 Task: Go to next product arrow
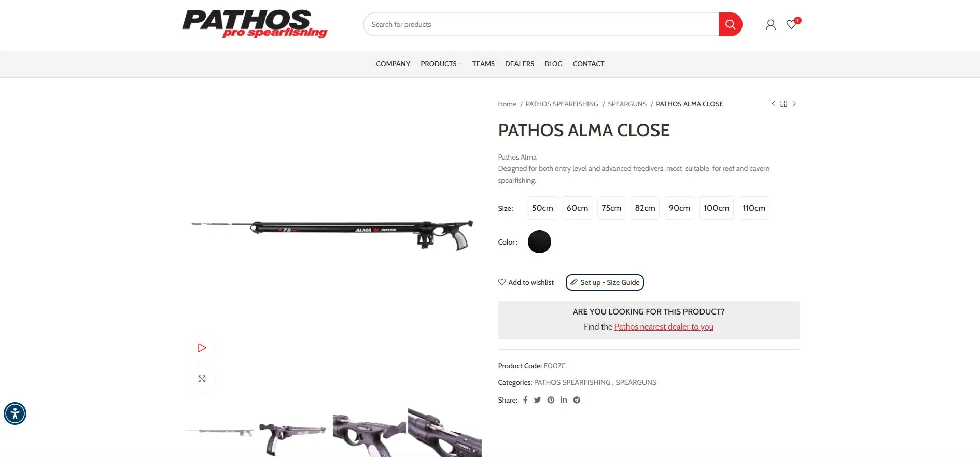(x=794, y=104)
